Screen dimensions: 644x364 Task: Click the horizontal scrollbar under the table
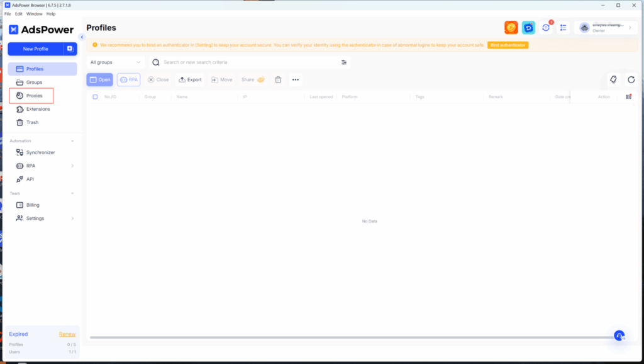pyautogui.click(x=352, y=338)
